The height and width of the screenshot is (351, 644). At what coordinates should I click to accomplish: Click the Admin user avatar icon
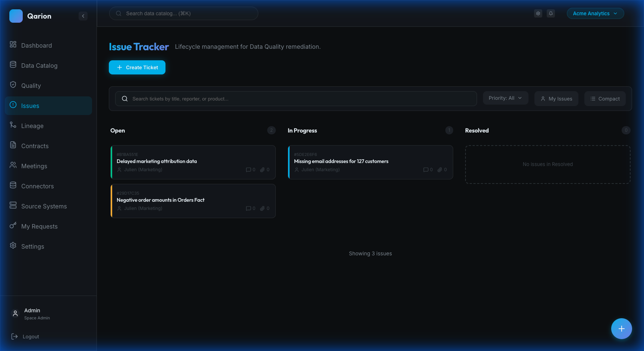pyautogui.click(x=15, y=313)
